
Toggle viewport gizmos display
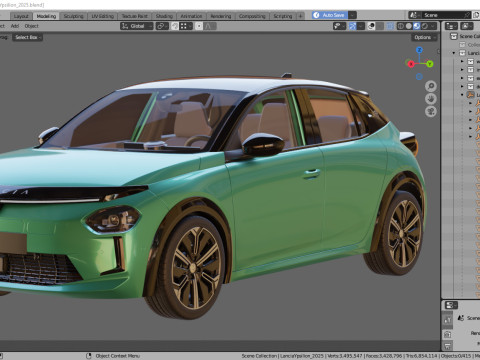(352, 26)
